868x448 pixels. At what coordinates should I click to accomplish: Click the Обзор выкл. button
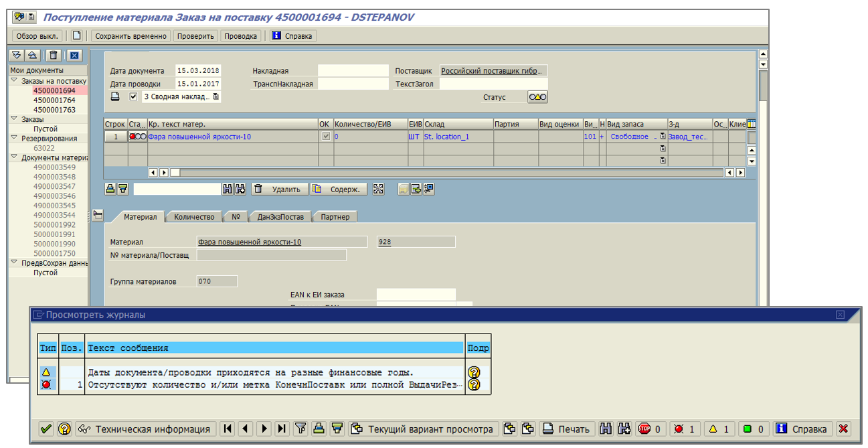tap(37, 36)
